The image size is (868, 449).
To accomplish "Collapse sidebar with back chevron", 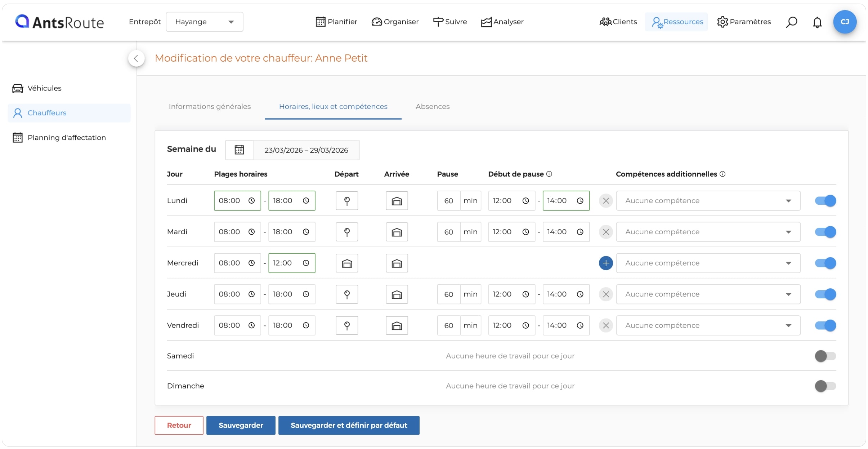I will [x=136, y=58].
